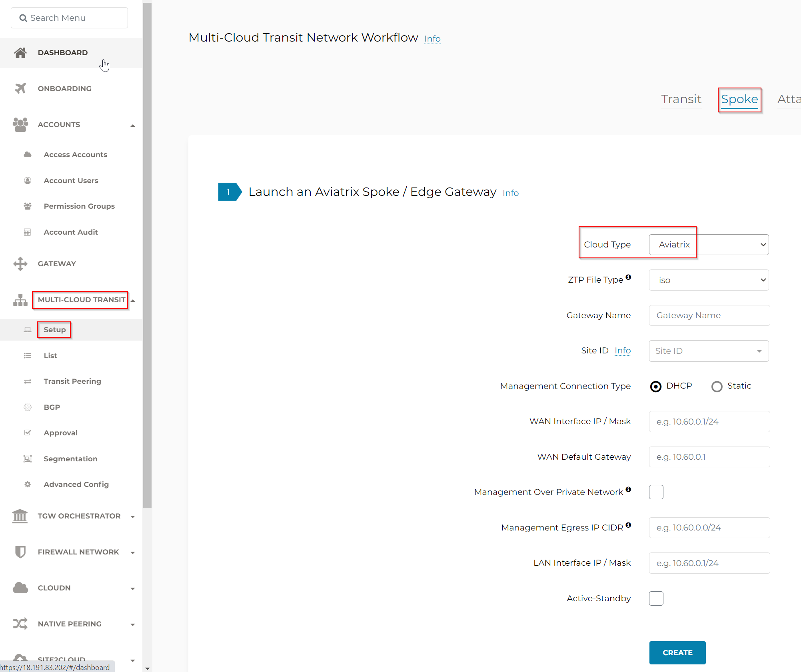The height and width of the screenshot is (672, 801).
Task: Click the Accounts people icon
Action: 20,124
